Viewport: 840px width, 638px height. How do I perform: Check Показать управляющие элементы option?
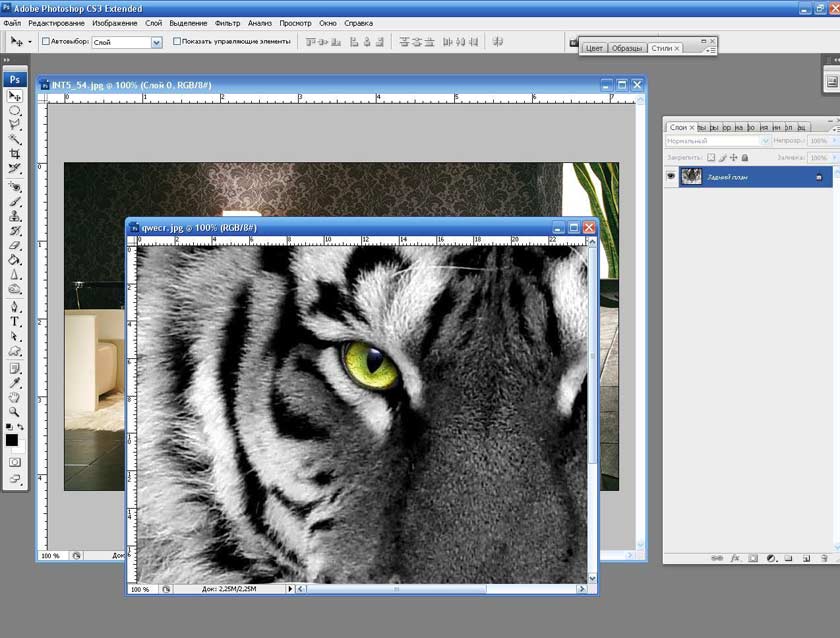177,42
